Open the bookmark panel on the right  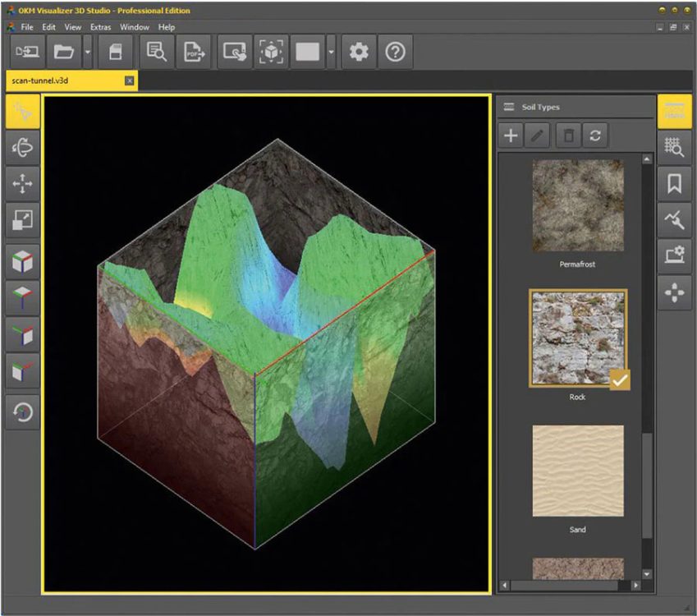[675, 182]
